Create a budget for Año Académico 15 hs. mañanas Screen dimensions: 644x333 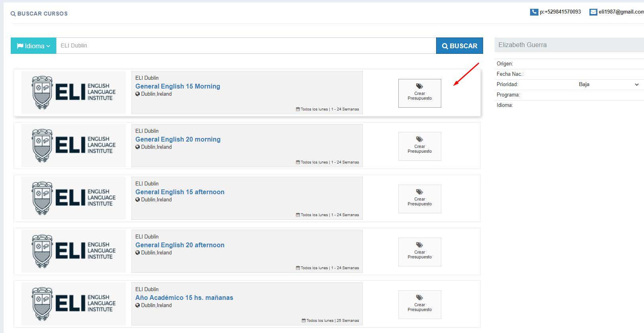point(419,304)
